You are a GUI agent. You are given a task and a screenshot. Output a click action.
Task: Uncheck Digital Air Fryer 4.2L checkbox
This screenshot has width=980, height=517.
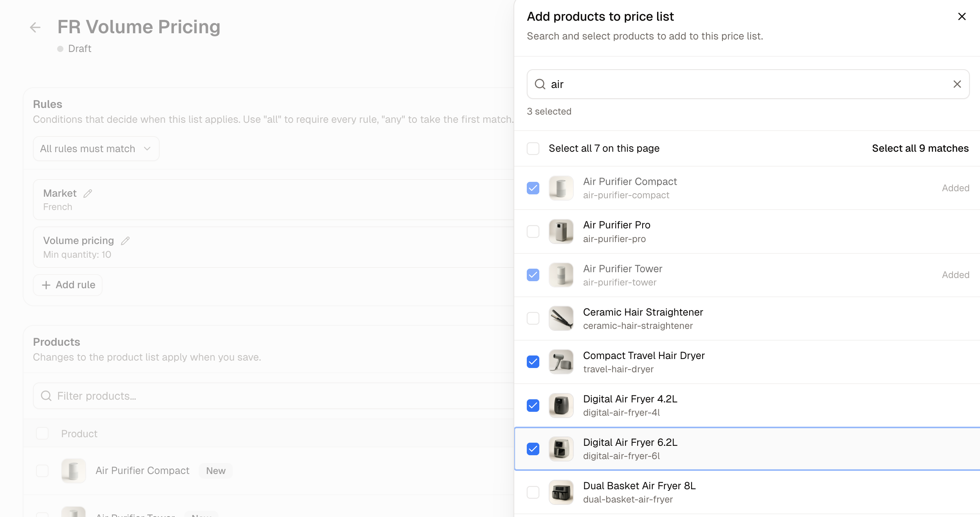[x=533, y=406]
